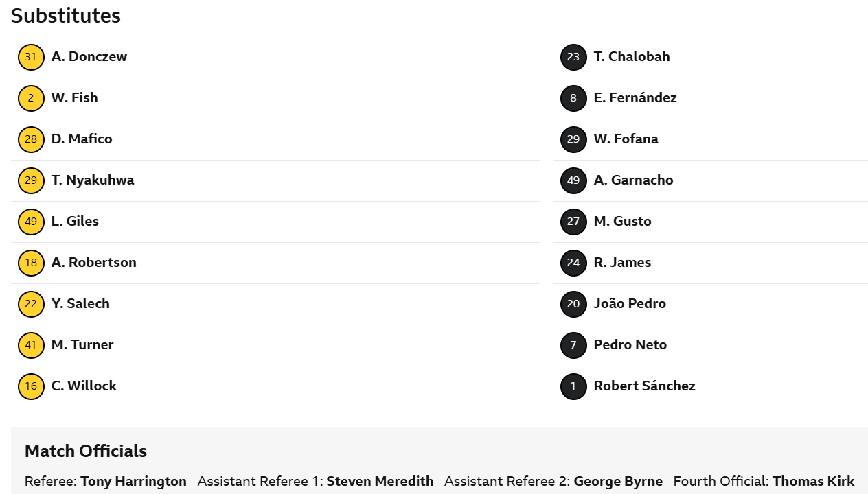Select T. Chalobah from the away substitutes
The height and width of the screenshot is (494, 868).
(x=632, y=56)
